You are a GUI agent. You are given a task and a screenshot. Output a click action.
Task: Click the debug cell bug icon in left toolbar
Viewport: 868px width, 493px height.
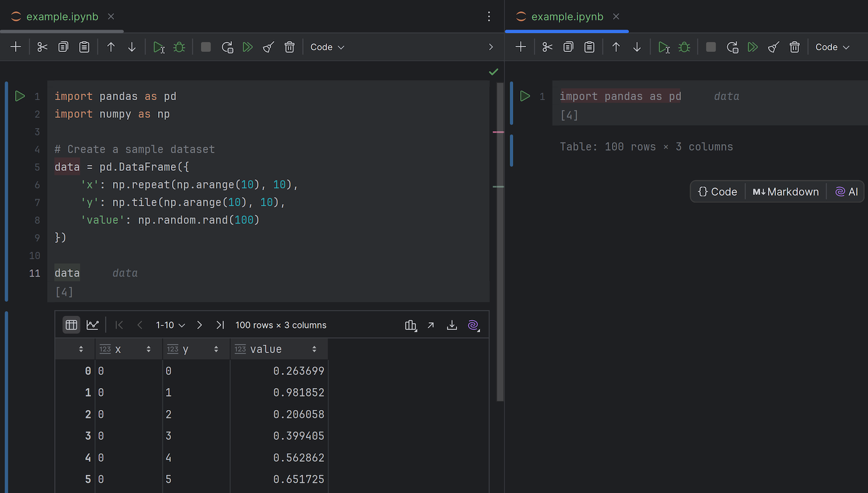[179, 47]
